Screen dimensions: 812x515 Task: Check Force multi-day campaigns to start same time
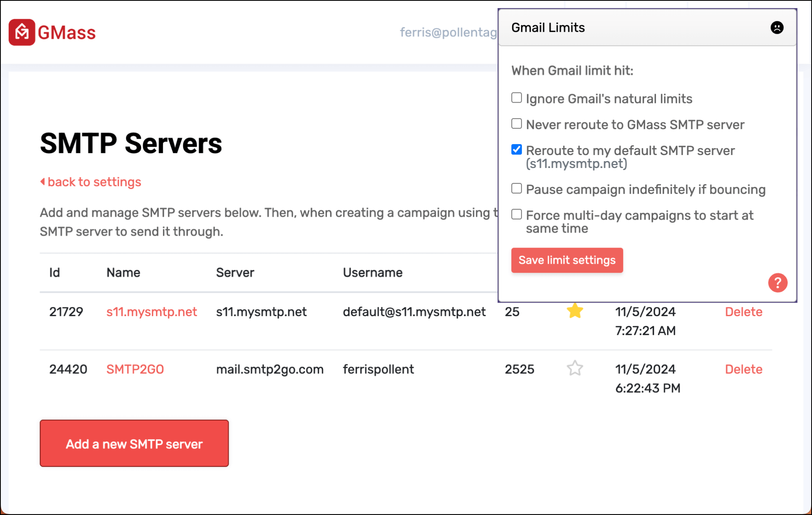click(516, 215)
